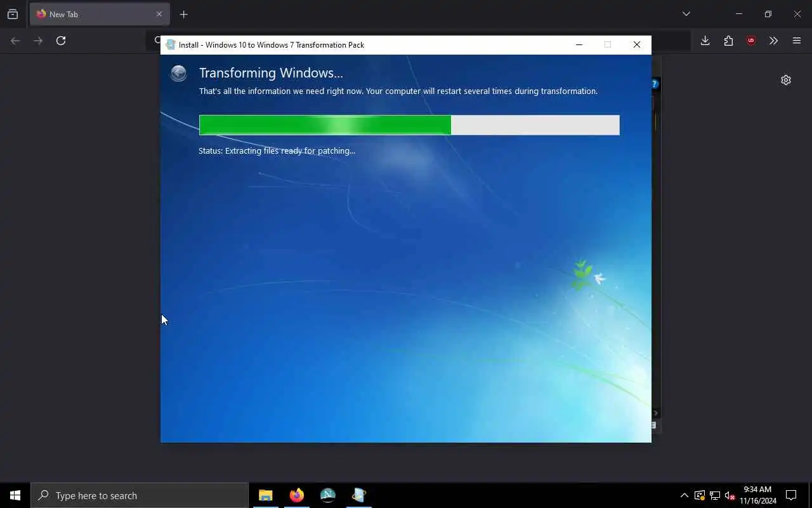Click the round back arrow in installer
Viewport: 812px width, 508px height.
[179, 74]
